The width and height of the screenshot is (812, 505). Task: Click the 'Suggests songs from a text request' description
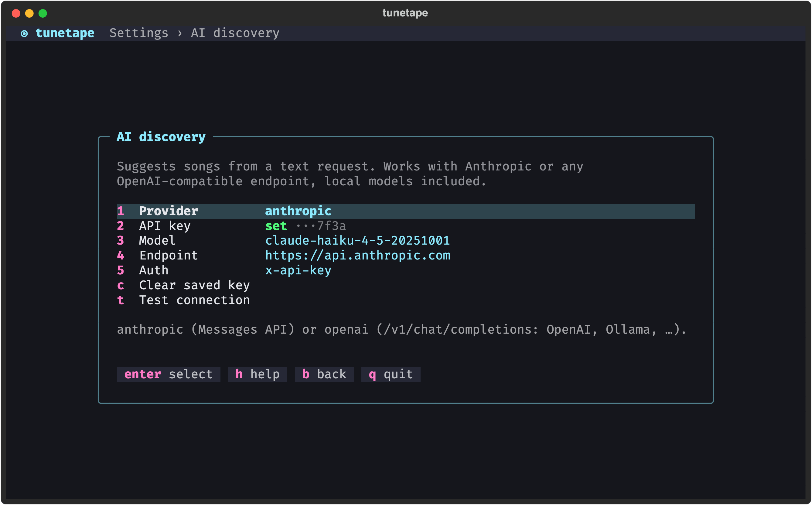click(350, 174)
